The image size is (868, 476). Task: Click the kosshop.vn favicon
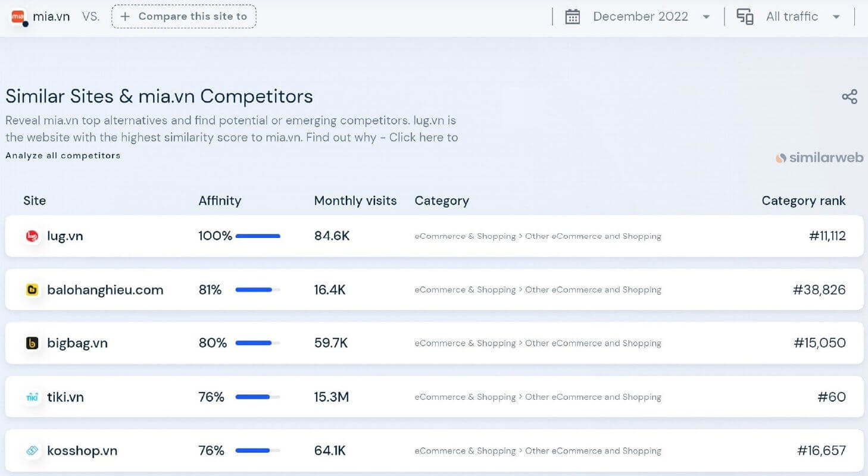click(x=32, y=450)
